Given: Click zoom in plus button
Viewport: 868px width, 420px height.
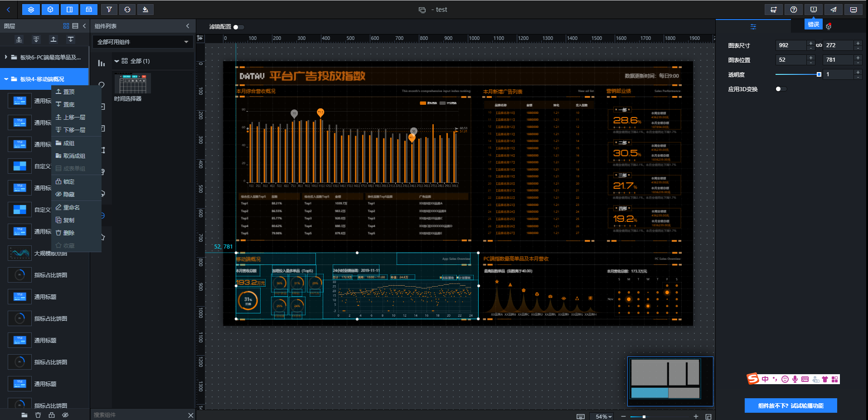Looking at the screenshot, I should tap(696, 416).
